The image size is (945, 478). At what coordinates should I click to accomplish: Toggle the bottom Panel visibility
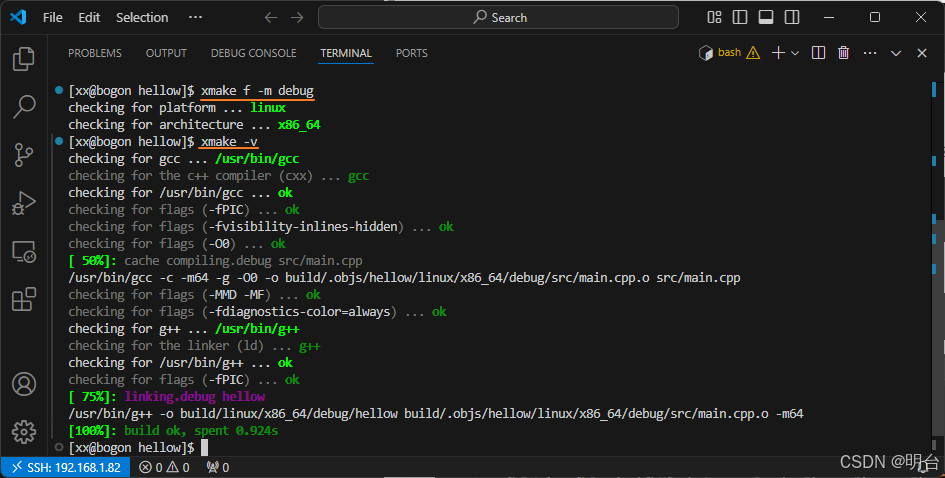tap(766, 17)
